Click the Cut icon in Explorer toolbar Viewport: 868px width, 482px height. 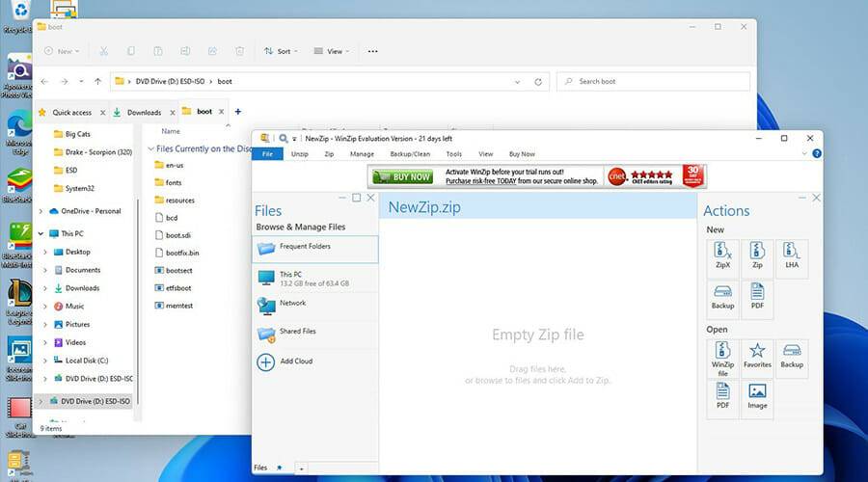103,51
